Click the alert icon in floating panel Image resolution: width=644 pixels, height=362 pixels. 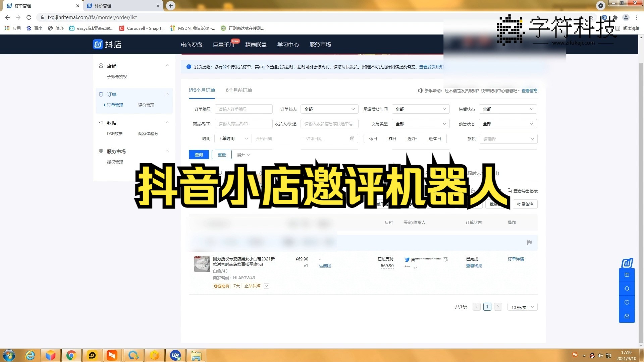pos(627,302)
